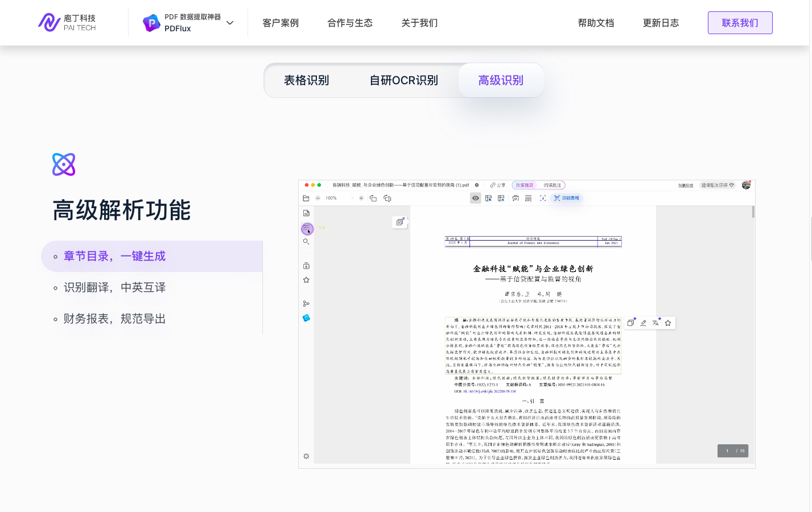
Task: Click the outline list icon in PDF sidebar
Action: pyautogui.click(x=307, y=228)
